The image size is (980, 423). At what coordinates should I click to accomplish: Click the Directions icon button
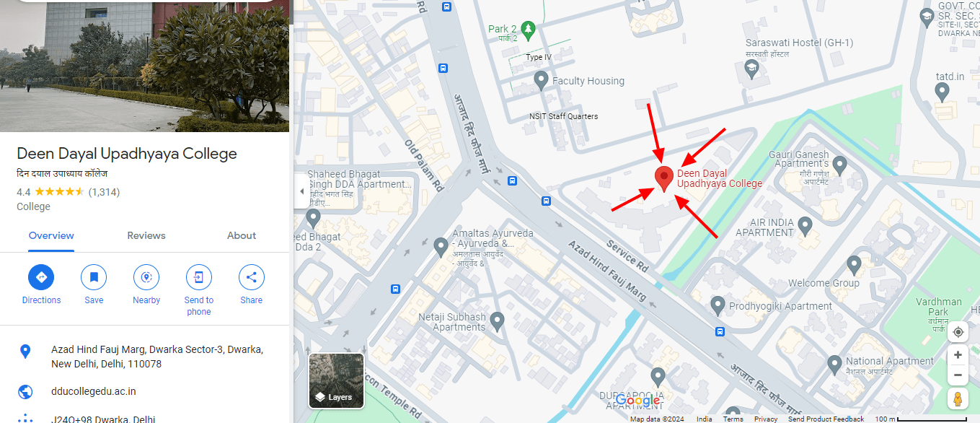[41, 277]
